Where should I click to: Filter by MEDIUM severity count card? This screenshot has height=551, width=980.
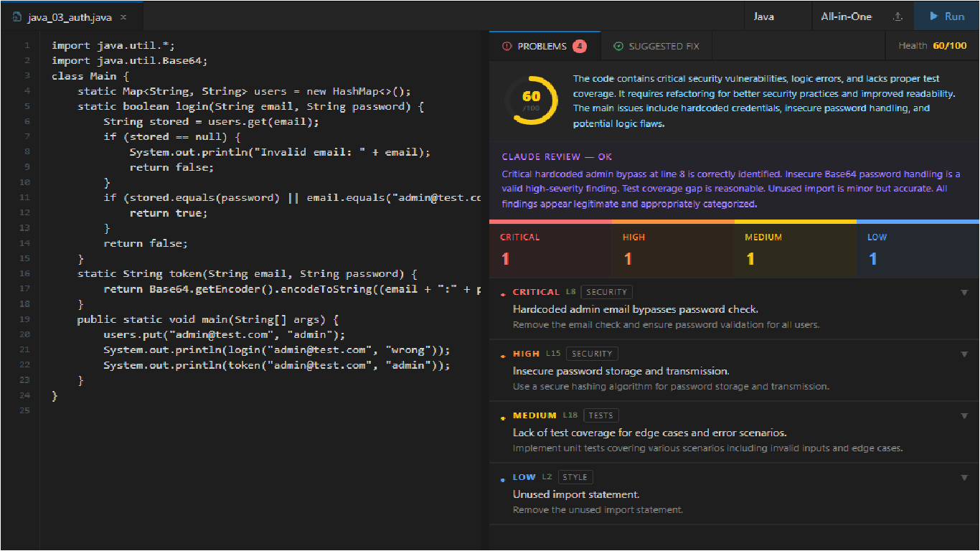796,249
